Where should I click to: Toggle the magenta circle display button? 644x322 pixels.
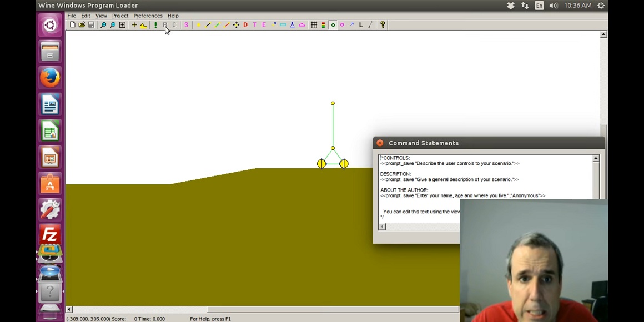click(x=342, y=25)
